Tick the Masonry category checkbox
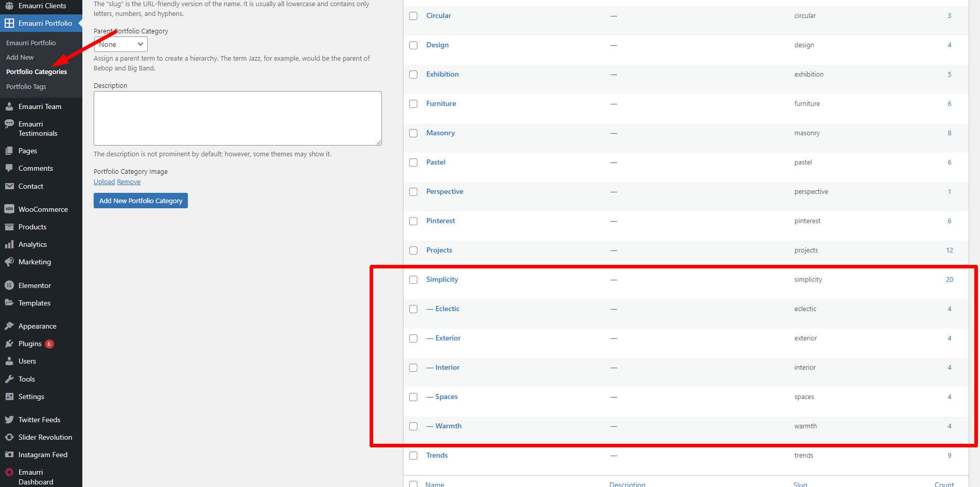This screenshot has width=980, height=487. [413, 133]
